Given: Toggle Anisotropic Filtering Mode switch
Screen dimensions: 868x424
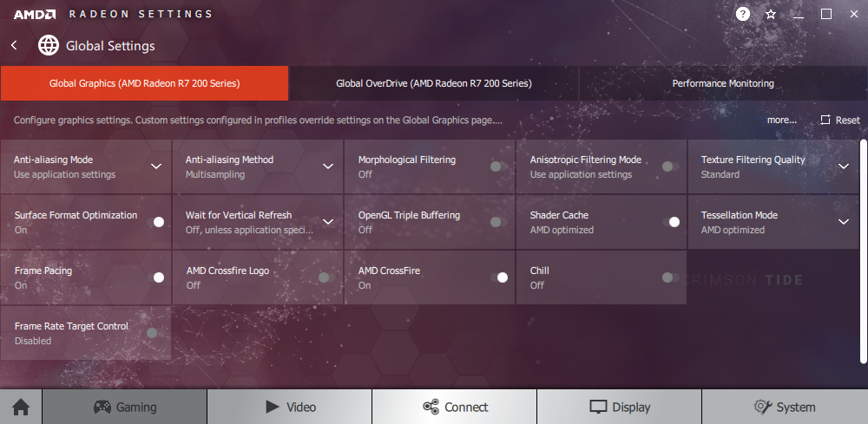Looking at the screenshot, I should 670,166.
